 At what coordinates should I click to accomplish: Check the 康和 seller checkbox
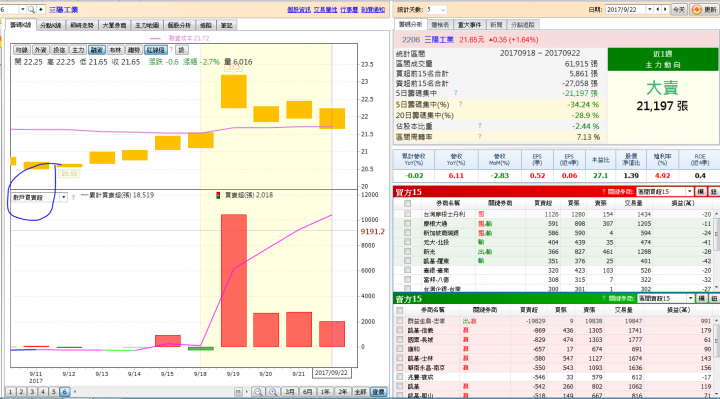(x=399, y=349)
